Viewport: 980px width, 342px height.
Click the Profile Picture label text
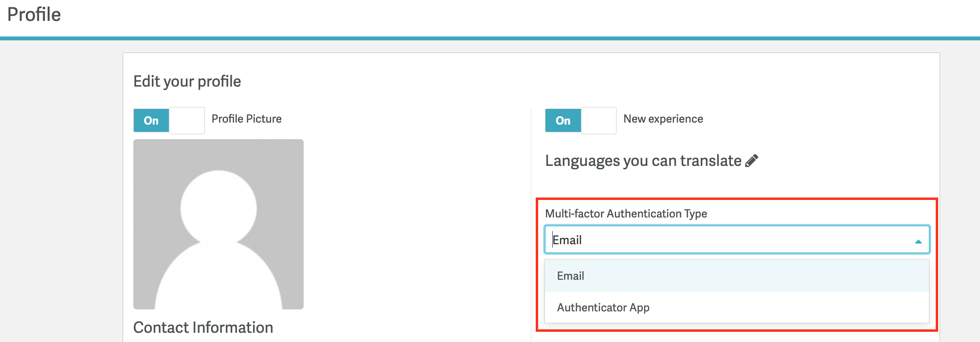[246, 119]
